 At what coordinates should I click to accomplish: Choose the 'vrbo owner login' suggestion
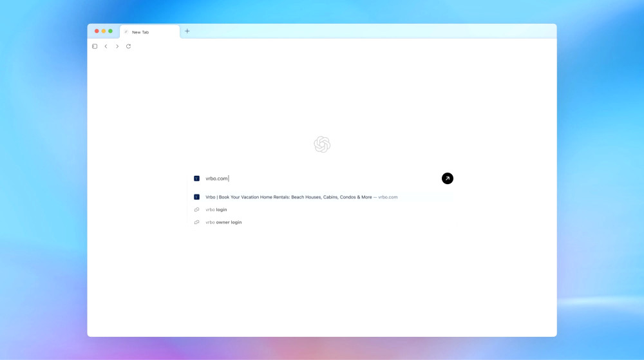tap(223, 222)
